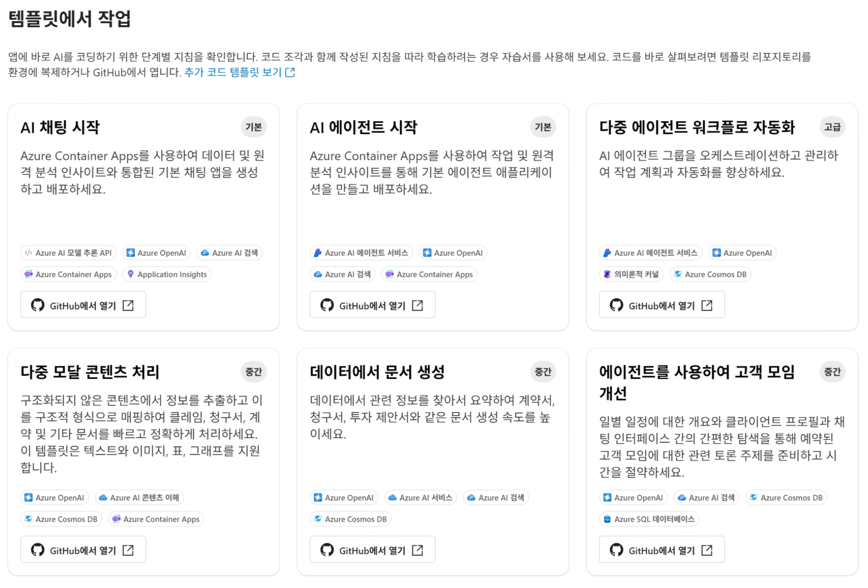
Task: Select Azure AI 검색 tag in AI 에이전트 시작
Action: pos(342,274)
